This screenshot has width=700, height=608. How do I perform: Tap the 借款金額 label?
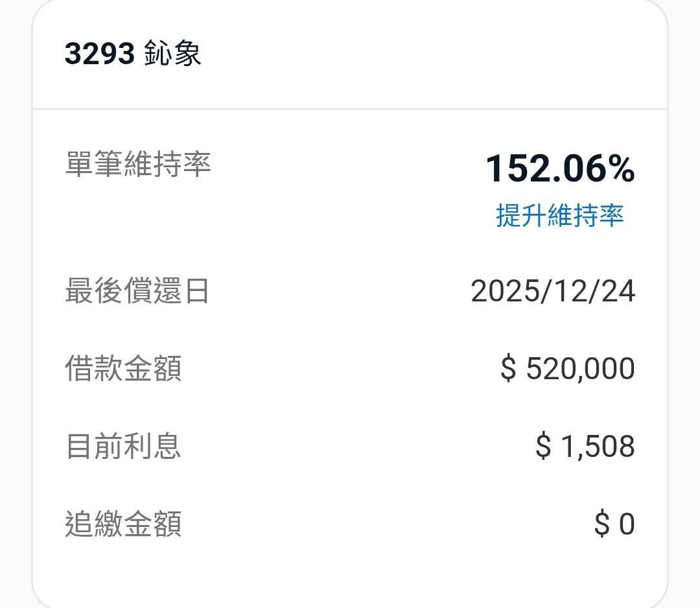click(x=123, y=368)
